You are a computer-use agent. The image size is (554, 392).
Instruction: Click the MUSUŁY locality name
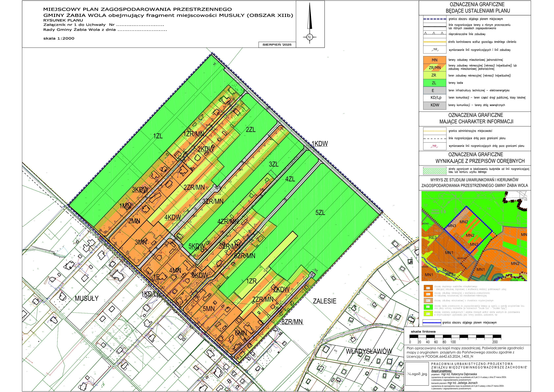pos(87,298)
